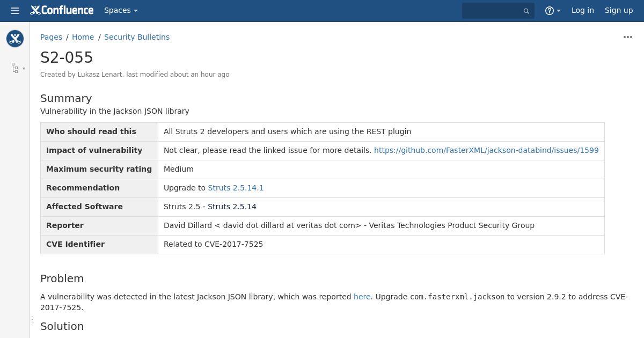Image resolution: width=644 pixels, height=338 pixels.
Task: Click the S2-055 page title
Action: pyautogui.click(x=67, y=57)
